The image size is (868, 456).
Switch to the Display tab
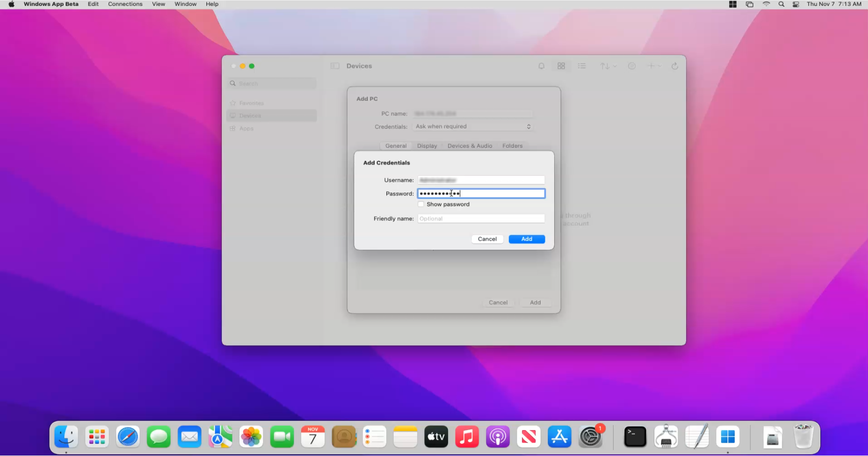coord(427,146)
